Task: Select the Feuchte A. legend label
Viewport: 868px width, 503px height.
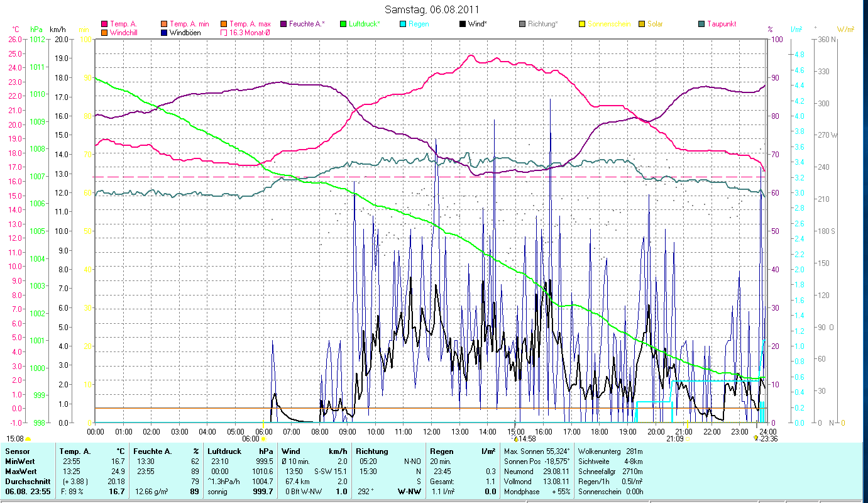Action: (306, 24)
